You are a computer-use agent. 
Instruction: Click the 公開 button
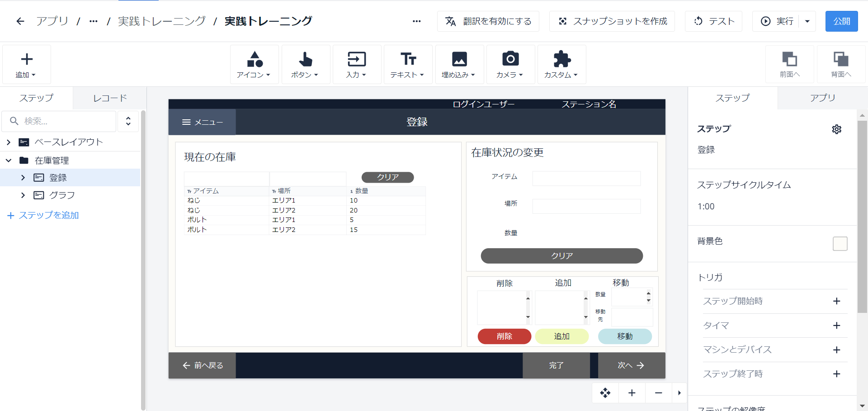[842, 21]
